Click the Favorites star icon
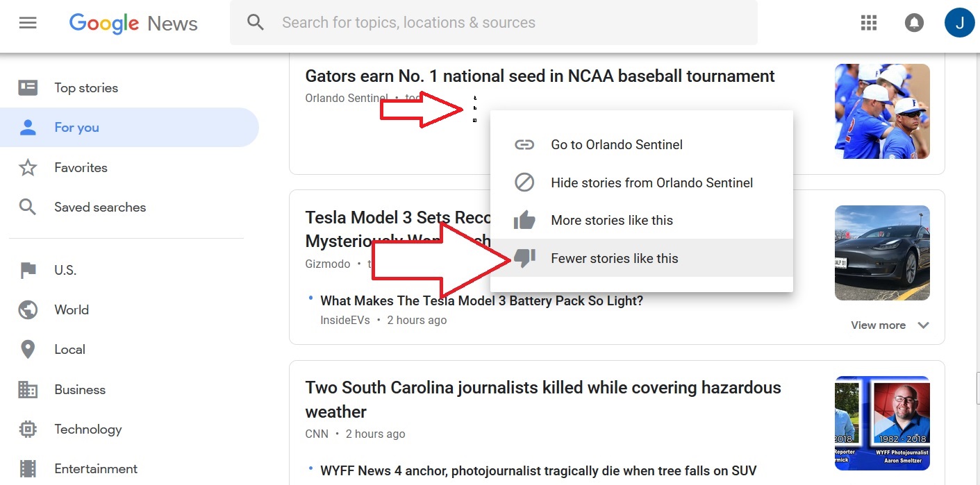The image size is (980, 485). coord(28,167)
